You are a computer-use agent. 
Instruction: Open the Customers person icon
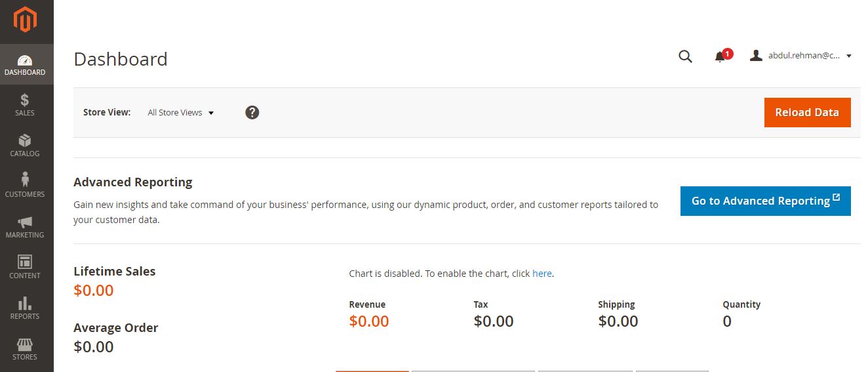click(x=25, y=180)
